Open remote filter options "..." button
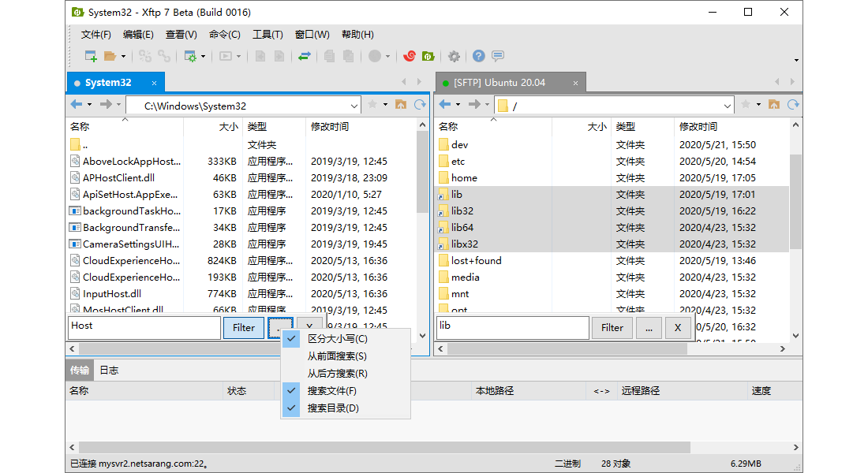 point(649,327)
